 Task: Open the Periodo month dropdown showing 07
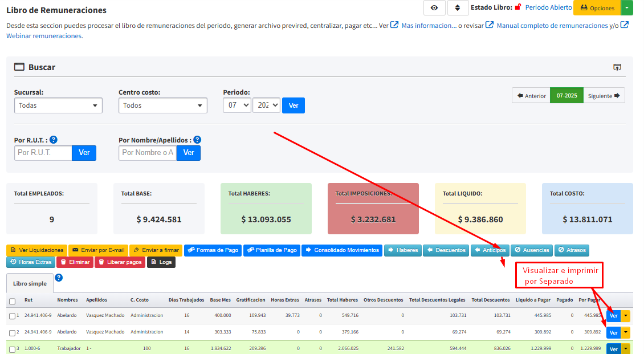coord(237,105)
